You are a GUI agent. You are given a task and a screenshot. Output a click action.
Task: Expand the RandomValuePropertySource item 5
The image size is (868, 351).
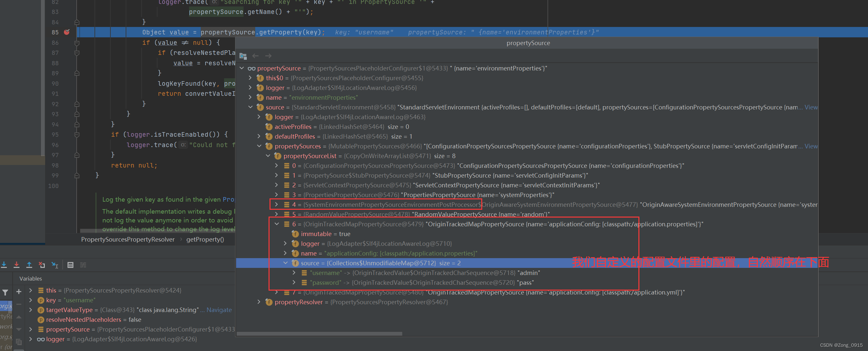276,214
